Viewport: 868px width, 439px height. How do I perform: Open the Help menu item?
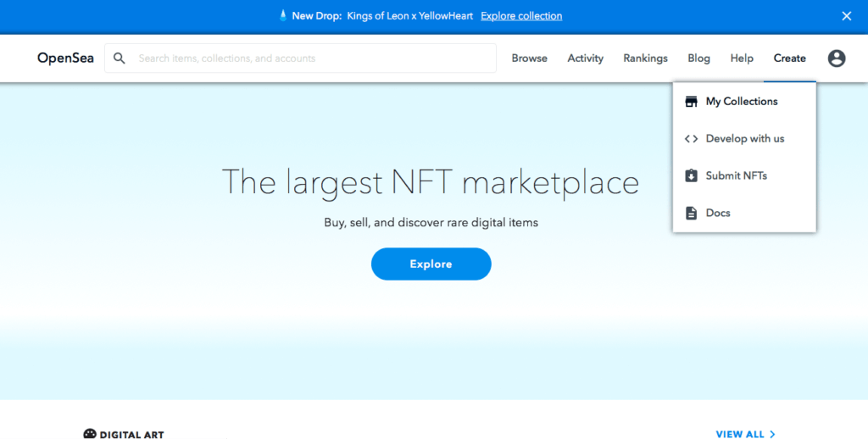[742, 58]
